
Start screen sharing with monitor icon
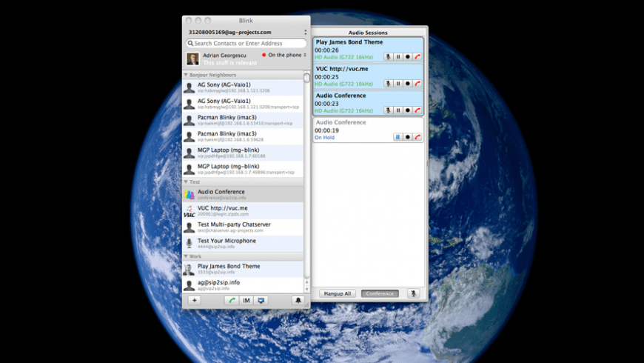click(261, 301)
